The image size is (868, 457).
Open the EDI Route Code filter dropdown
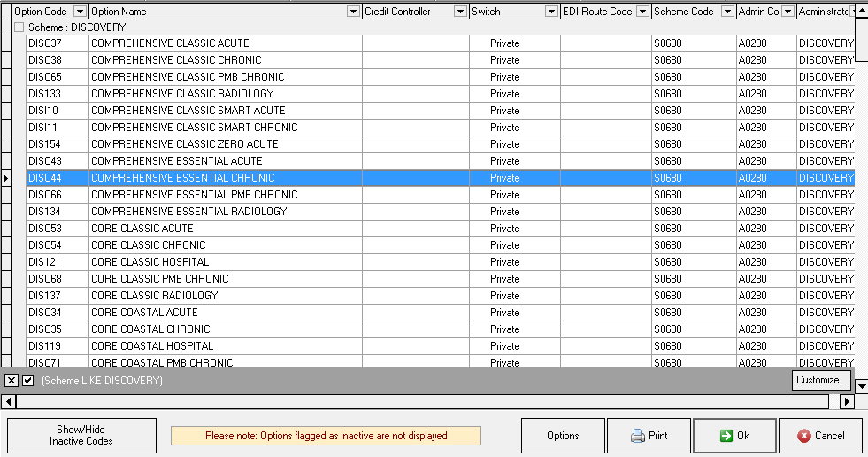[642, 12]
